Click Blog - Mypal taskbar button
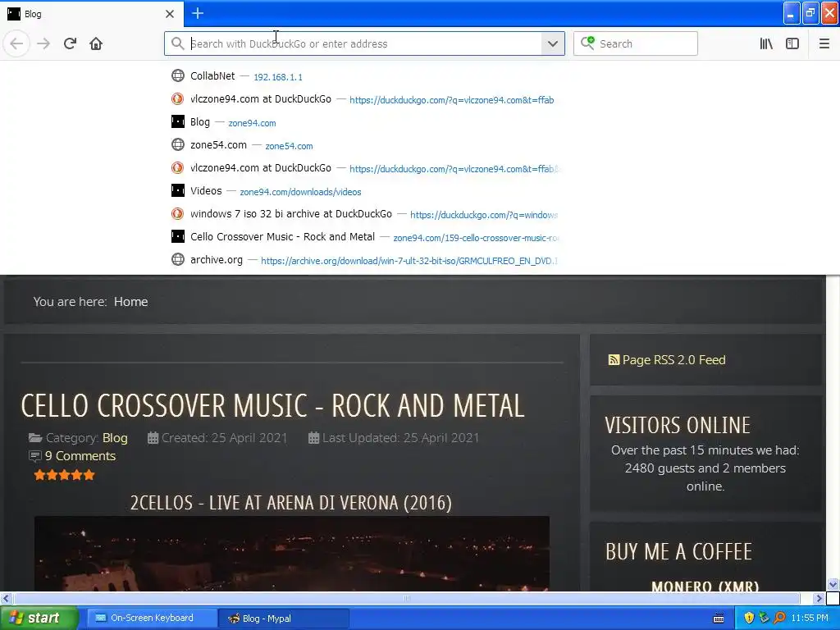 coord(283,619)
